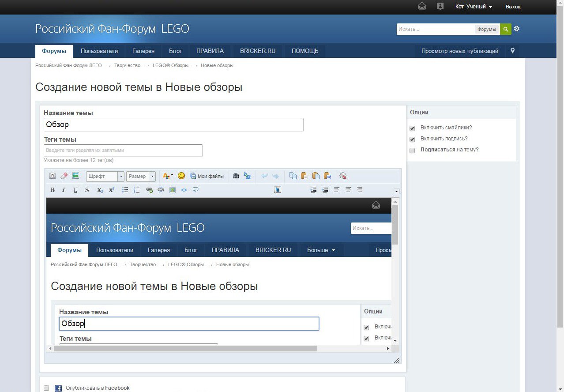
Task: Click the Align right icon
Action: tap(360, 190)
